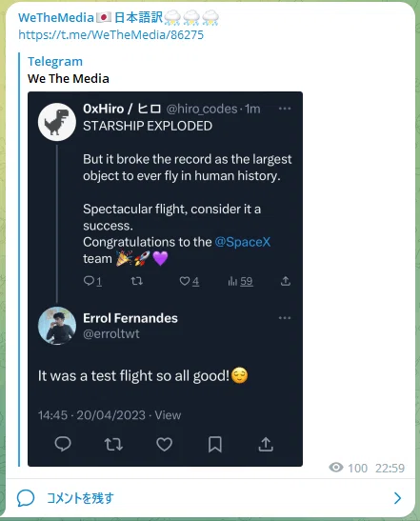The width and height of the screenshot is (420, 521).
Task: Click the retweet icon on the bottom action row
Action: (113, 444)
